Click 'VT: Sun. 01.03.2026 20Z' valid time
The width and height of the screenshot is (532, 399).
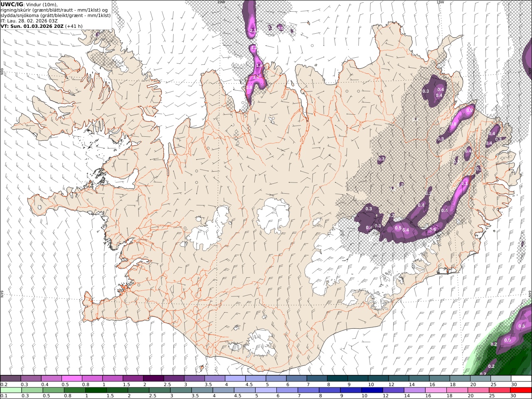32,26
